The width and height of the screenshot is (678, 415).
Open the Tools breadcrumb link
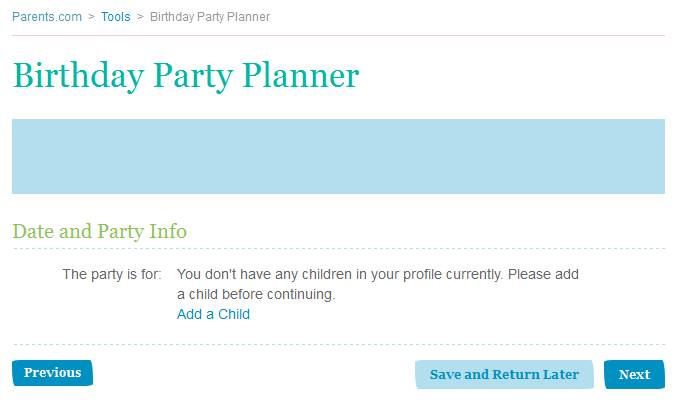pyautogui.click(x=115, y=17)
